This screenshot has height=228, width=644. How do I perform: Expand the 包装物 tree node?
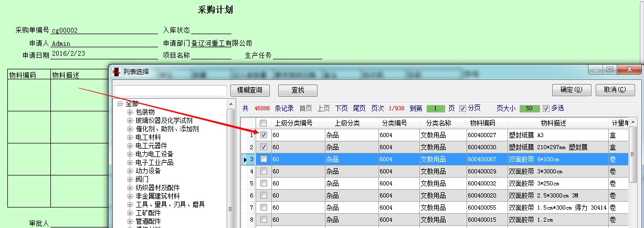[x=130, y=112]
